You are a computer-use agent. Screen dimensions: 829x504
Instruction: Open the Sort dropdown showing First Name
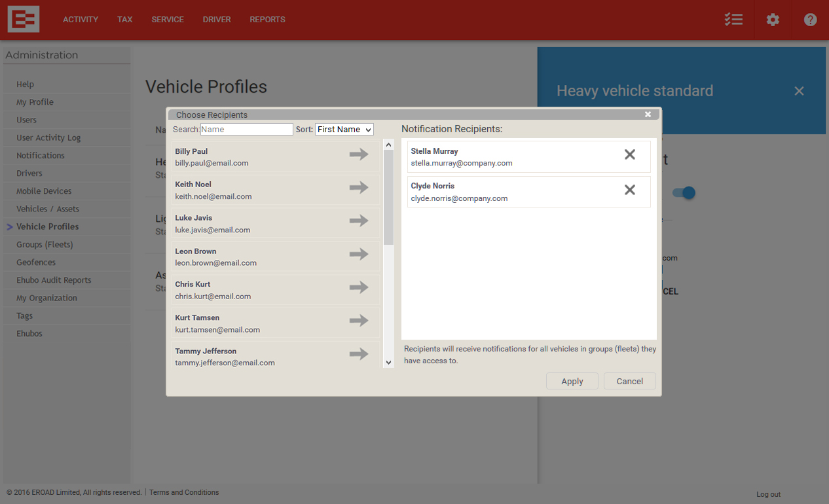(344, 130)
